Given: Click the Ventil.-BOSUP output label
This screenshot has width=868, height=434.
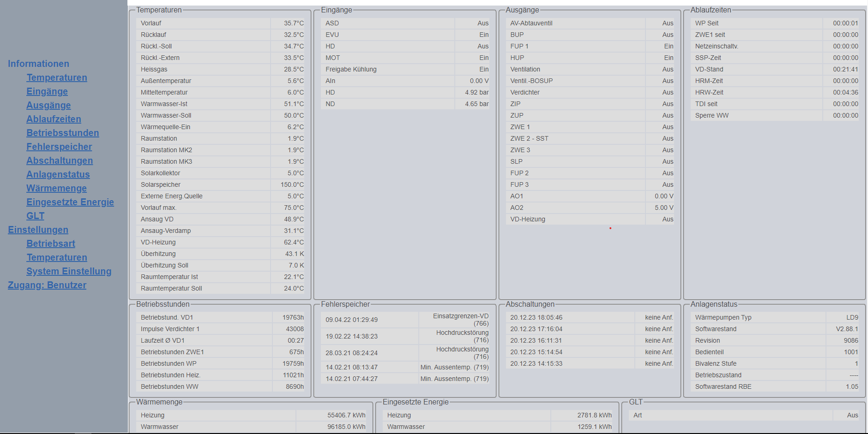Looking at the screenshot, I should [x=531, y=81].
